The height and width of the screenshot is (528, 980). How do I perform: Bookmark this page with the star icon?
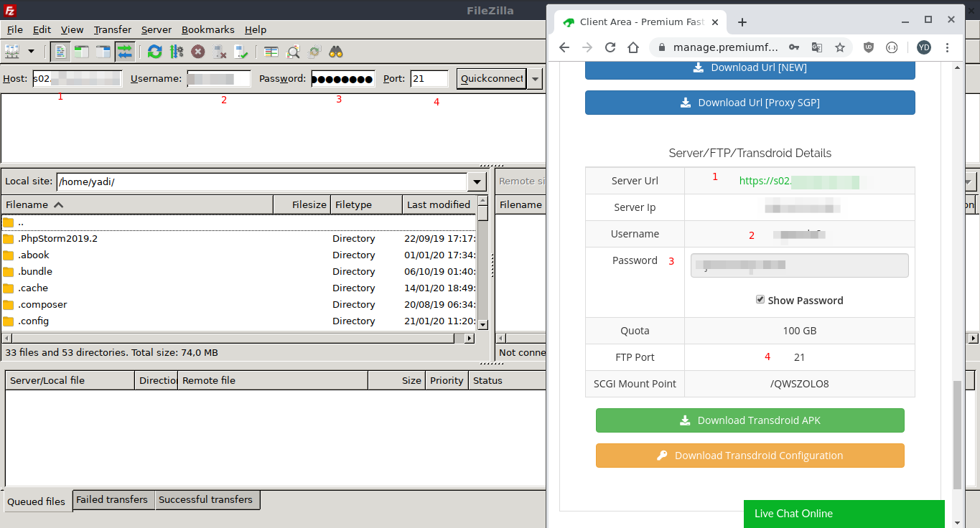point(839,47)
